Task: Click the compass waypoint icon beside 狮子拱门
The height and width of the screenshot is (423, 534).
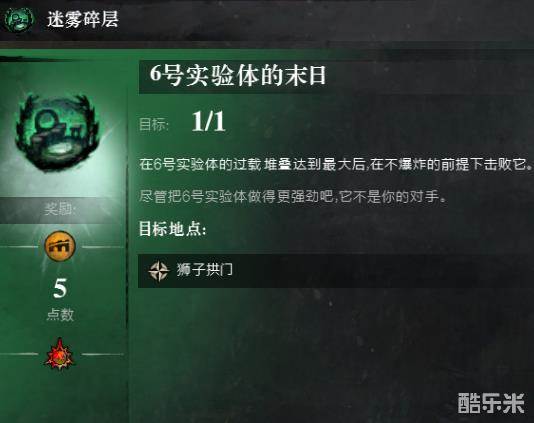Action: 159,271
